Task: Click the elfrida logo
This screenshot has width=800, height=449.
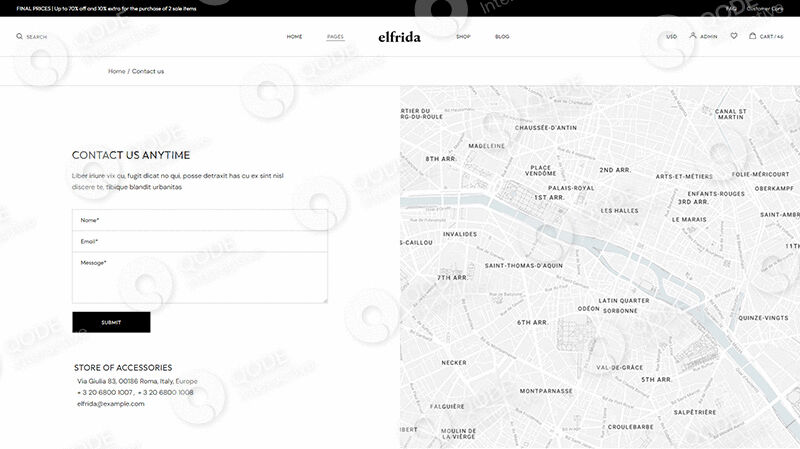Action: click(399, 37)
